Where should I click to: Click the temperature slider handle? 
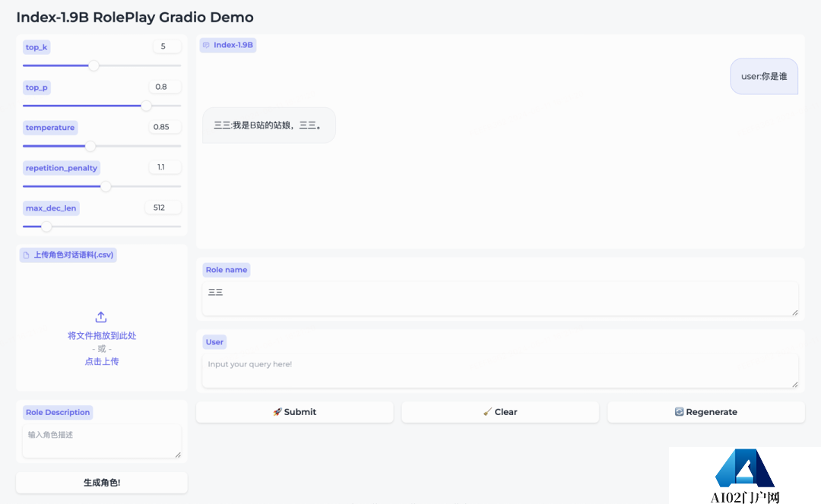pyautogui.click(x=90, y=146)
